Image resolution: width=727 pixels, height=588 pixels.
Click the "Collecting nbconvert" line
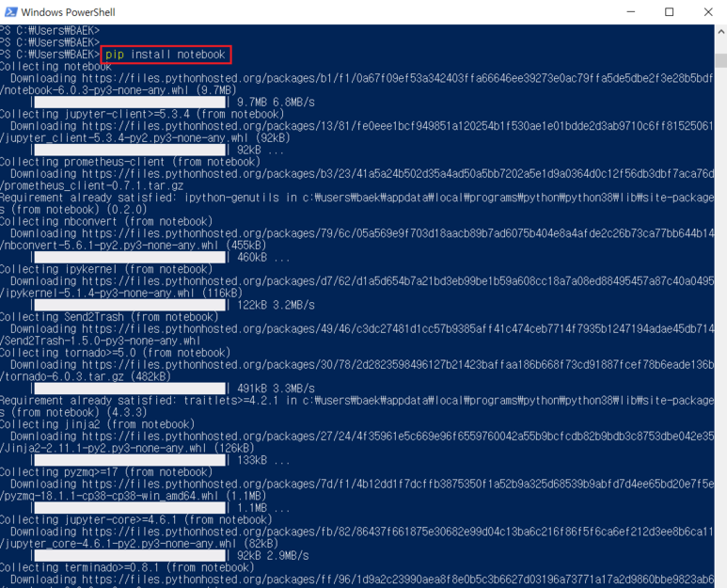[x=106, y=221]
